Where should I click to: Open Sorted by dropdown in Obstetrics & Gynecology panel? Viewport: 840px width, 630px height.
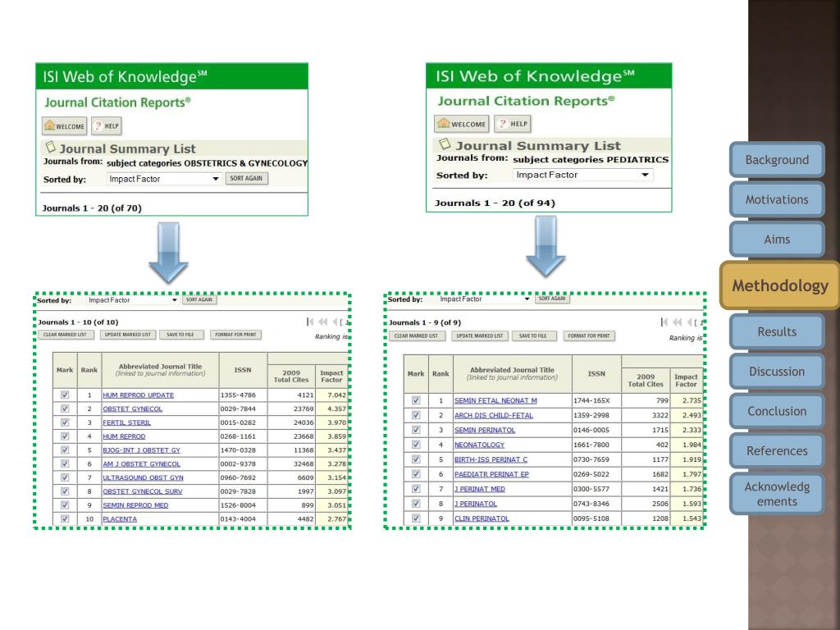click(164, 179)
